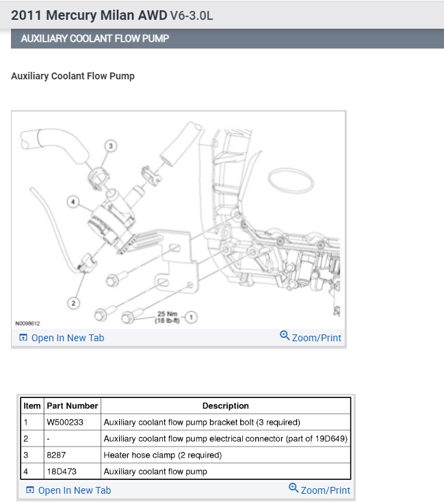This screenshot has width=444, height=504.
Task: Click the Item column header
Action: 32,406
